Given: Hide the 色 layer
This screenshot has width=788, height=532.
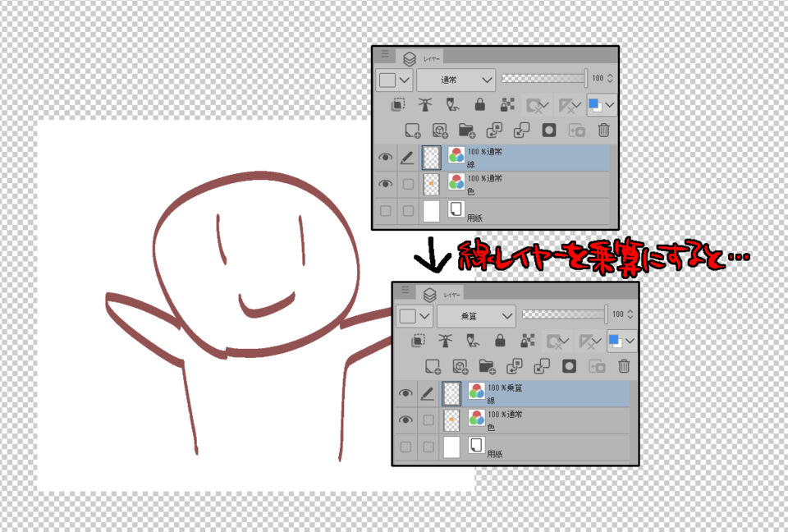Looking at the screenshot, I should (385, 184).
